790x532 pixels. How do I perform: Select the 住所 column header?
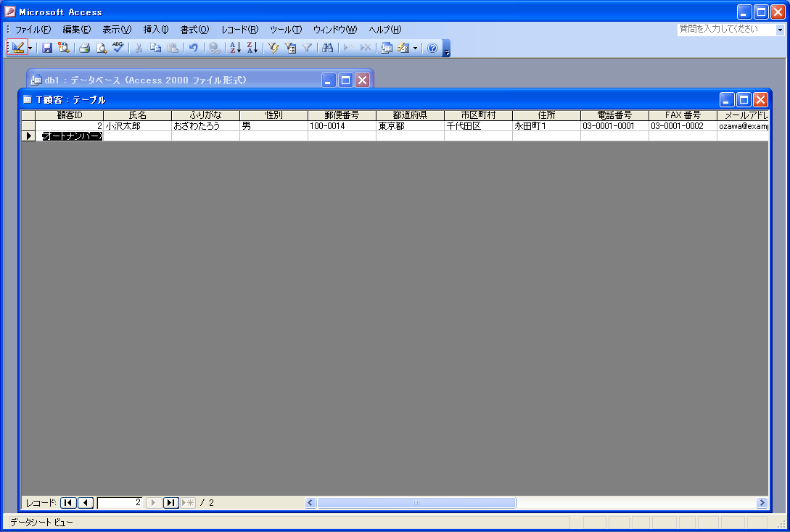coord(547,115)
